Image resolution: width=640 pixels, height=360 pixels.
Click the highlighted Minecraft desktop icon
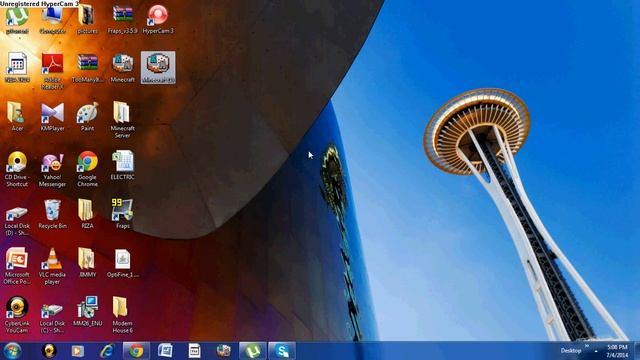point(158,68)
